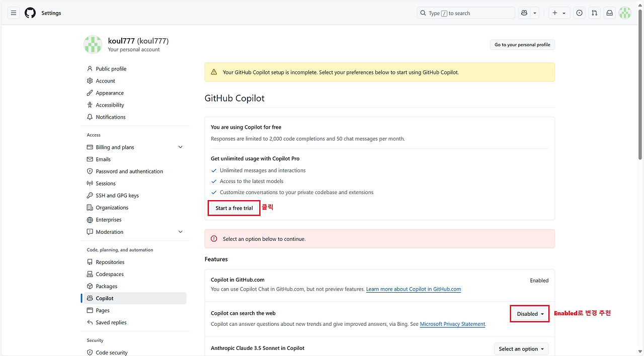Click the GitHub logo in top left
The image size is (644, 356).
point(30,13)
